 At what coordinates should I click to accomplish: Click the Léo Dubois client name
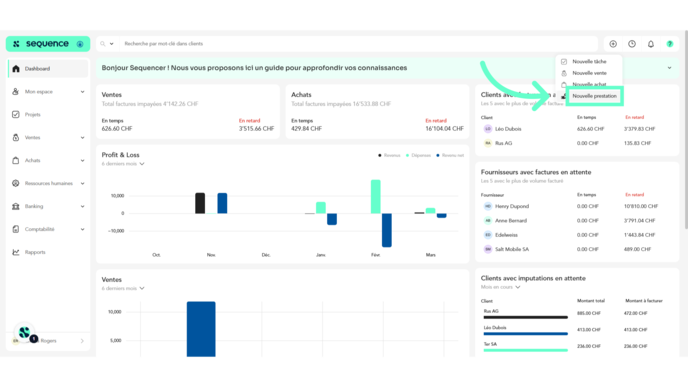pyautogui.click(x=508, y=129)
